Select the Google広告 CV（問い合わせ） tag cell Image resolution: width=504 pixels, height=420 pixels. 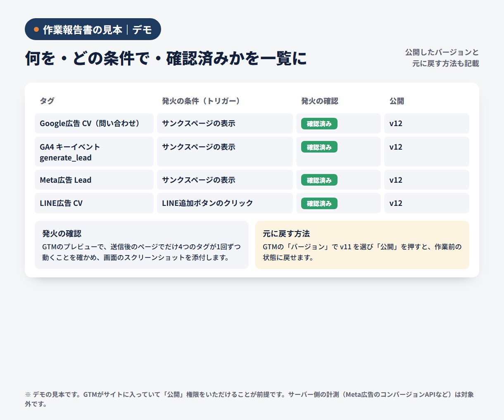(94, 124)
